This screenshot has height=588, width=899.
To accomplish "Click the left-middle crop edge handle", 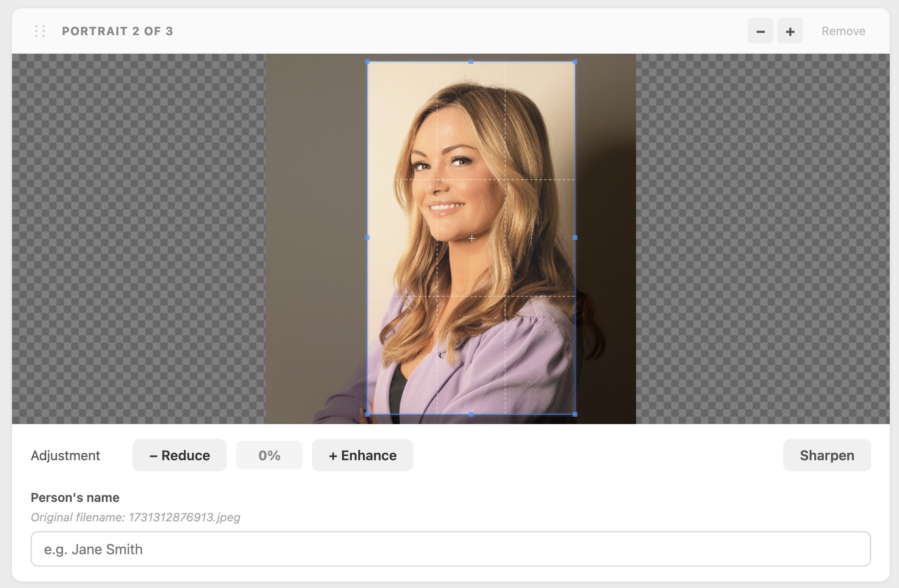I will click(368, 238).
